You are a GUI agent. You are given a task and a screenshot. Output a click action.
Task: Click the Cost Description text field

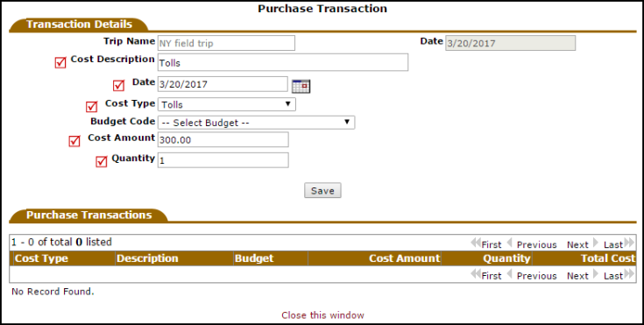pos(283,62)
